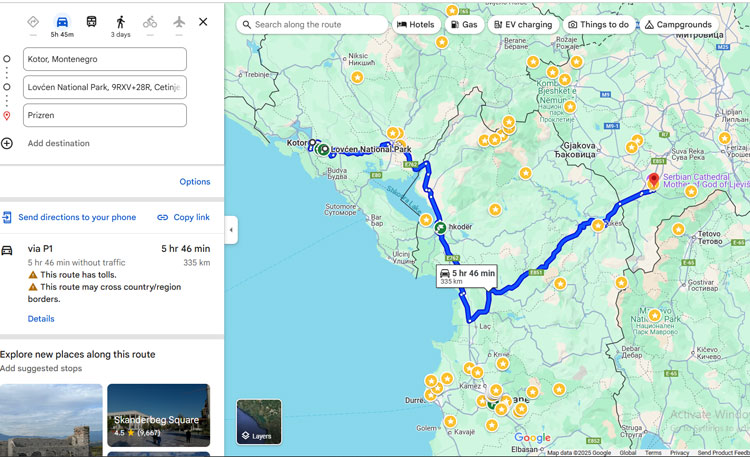Click the Kotor start point marker

click(x=312, y=142)
